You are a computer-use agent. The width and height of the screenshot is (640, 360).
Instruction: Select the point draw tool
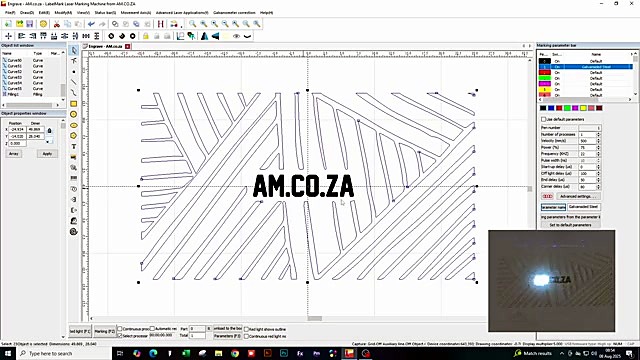pos(74,72)
